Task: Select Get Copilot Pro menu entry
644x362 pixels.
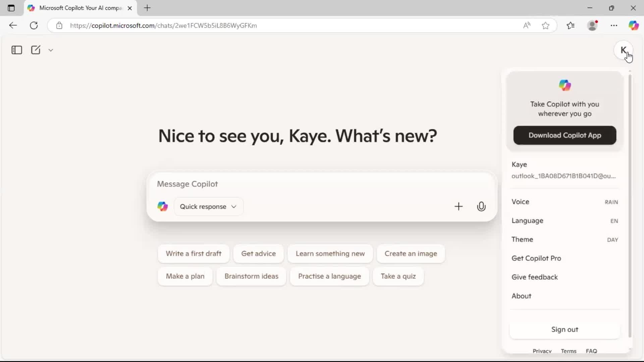Action: point(536,258)
